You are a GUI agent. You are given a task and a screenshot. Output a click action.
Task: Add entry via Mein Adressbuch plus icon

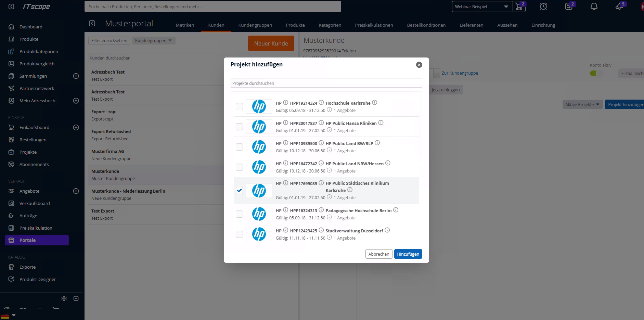point(76,101)
